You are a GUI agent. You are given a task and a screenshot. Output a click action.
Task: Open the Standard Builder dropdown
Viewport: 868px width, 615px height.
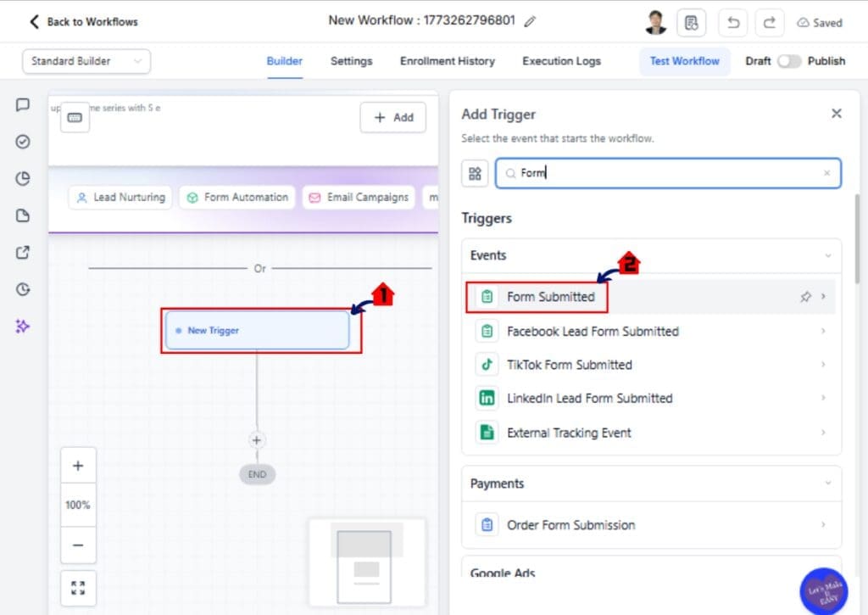(85, 61)
